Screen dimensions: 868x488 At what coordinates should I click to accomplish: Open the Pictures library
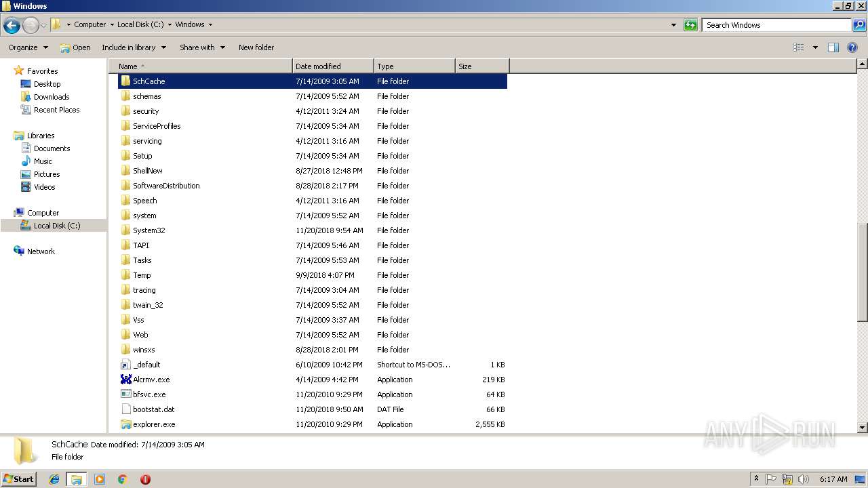pos(47,174)
